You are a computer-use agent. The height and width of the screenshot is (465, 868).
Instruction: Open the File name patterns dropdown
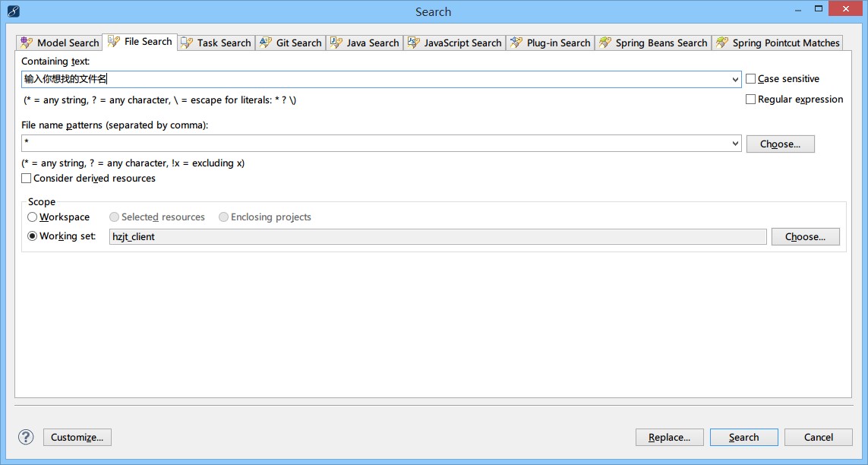[735, 144]
